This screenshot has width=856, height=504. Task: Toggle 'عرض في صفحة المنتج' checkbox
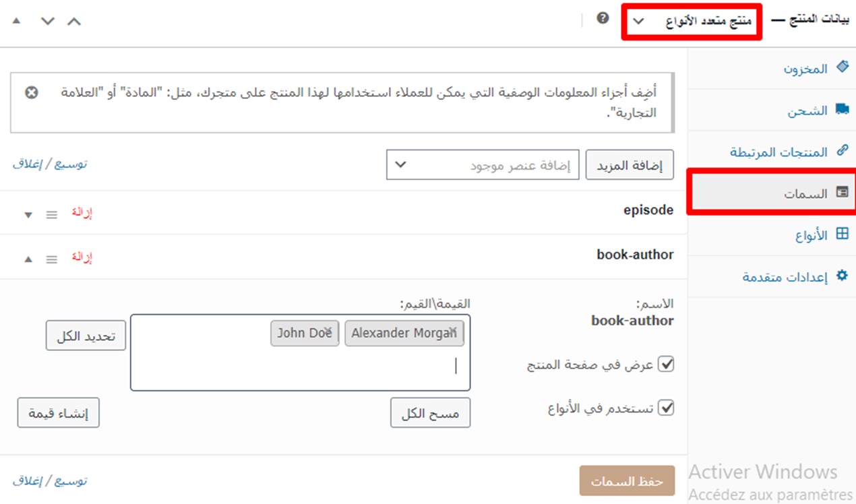[x=666, y=365]
